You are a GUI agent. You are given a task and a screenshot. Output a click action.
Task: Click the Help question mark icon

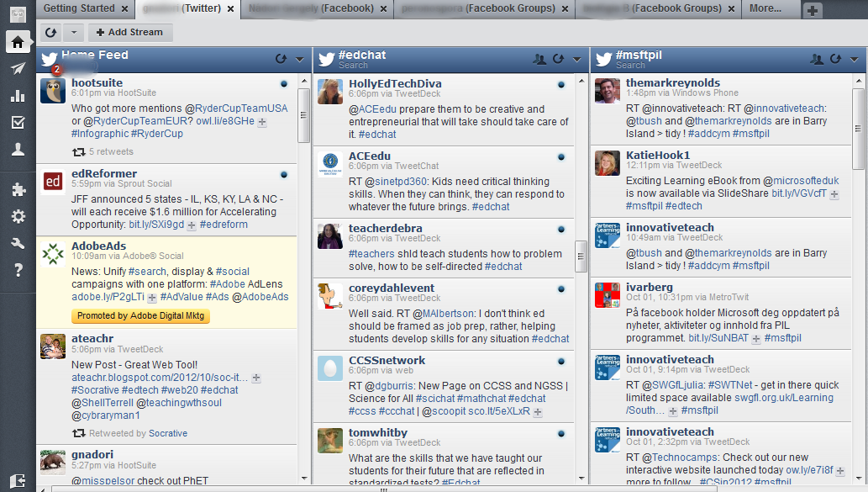click(x=18, y=270)
